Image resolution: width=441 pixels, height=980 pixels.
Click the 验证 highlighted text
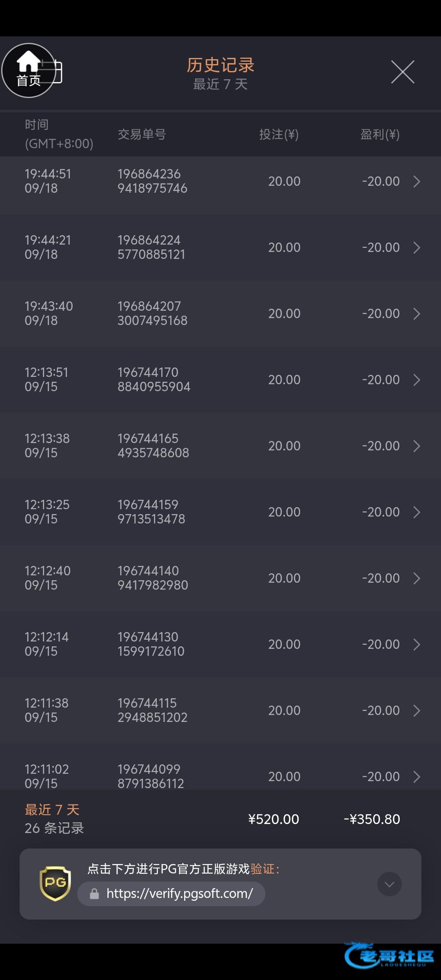pos(262,869)
